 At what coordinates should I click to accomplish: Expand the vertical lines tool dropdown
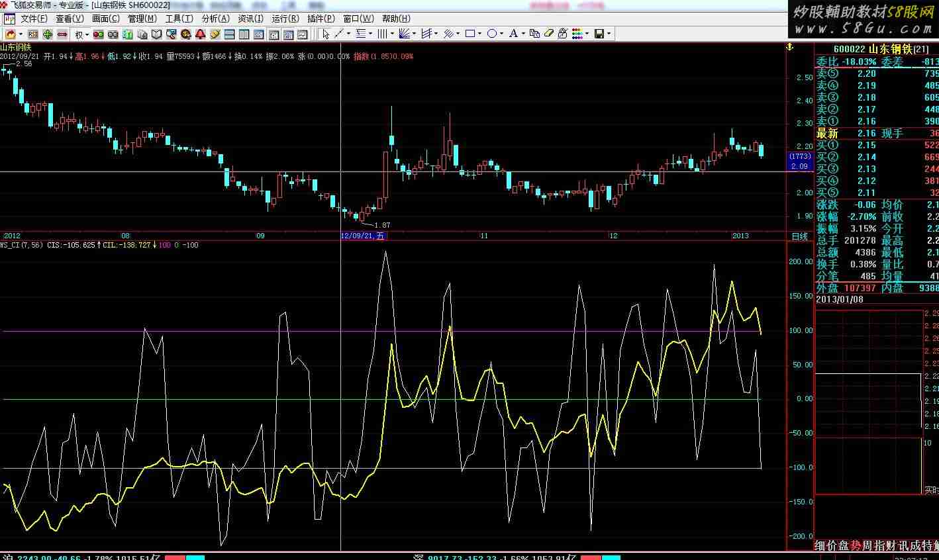coord(392,34)
